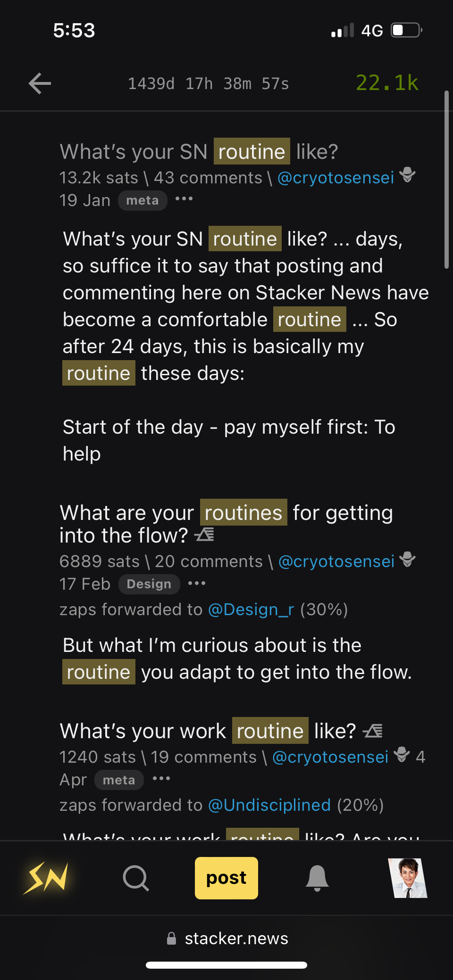Tap the freebie icon after "into the flow?"
The width and height of the screenshot is (453, 980).
coord(205,535)
